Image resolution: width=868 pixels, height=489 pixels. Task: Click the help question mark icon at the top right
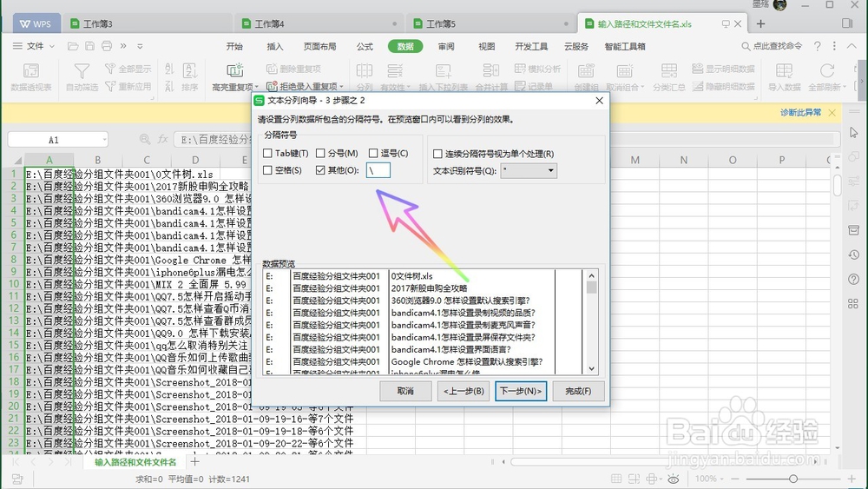(817, 46)
